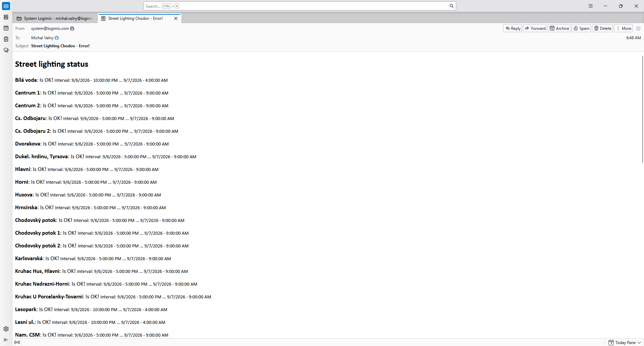
Task: Click recipient name Michal Valny
Action: tap(42, 38)
